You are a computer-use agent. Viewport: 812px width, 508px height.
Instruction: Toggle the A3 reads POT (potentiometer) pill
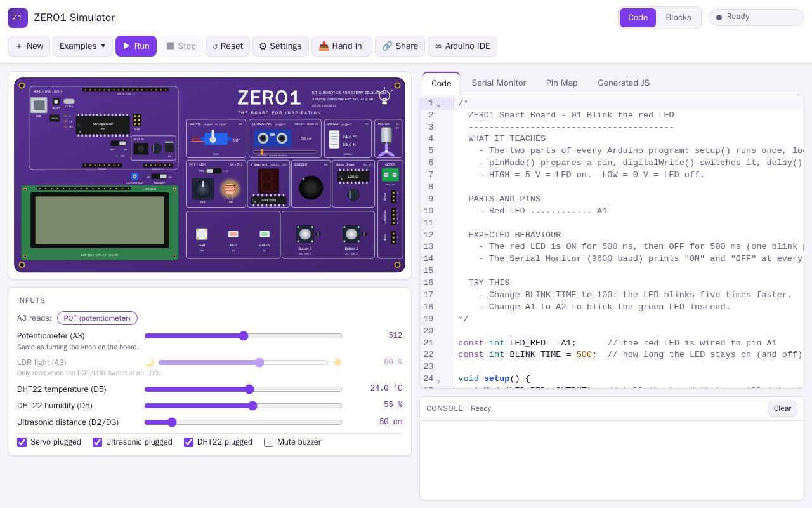[97, 318]
